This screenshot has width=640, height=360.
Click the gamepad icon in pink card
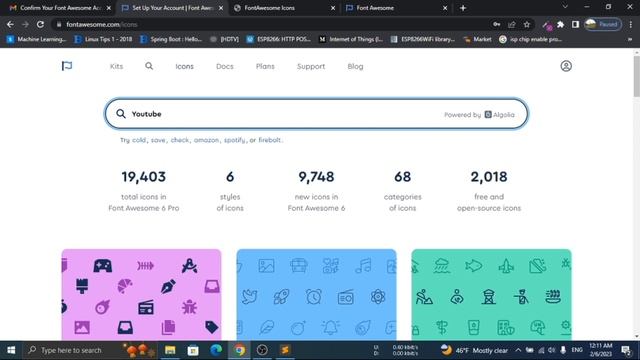point(102,266)
